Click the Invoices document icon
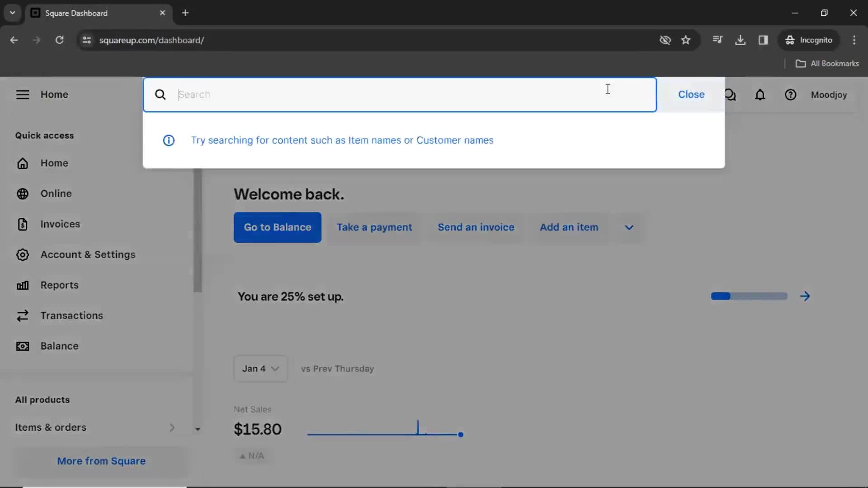 (x=23, y=224)
